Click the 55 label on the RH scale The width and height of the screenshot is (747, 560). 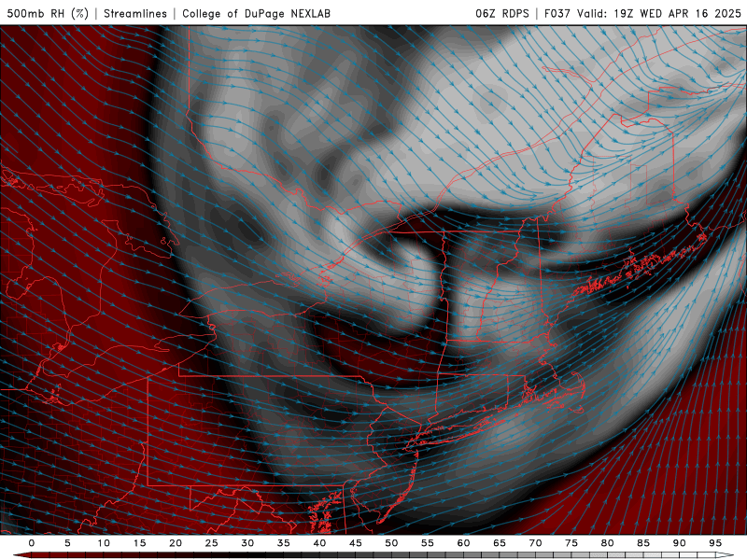coord(428,543)
